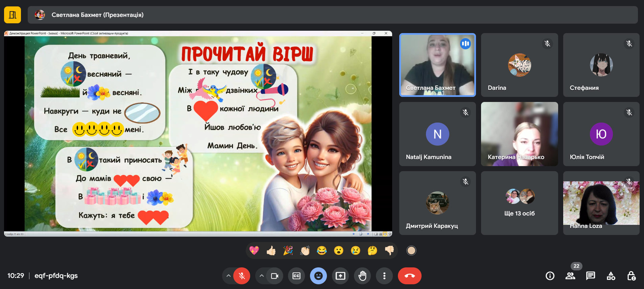Expand the camera video settings arrow
644x289 pixels.
[261, 276]
